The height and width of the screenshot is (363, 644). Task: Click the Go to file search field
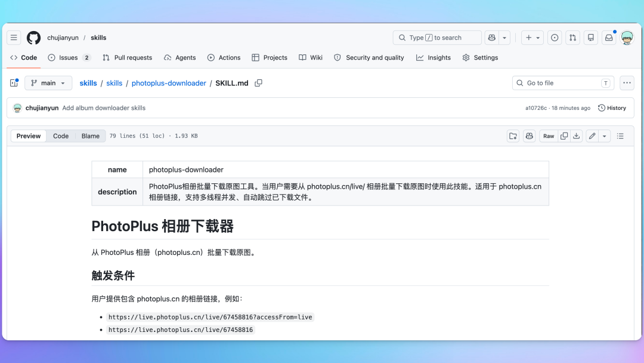click(x=563, y=83)
